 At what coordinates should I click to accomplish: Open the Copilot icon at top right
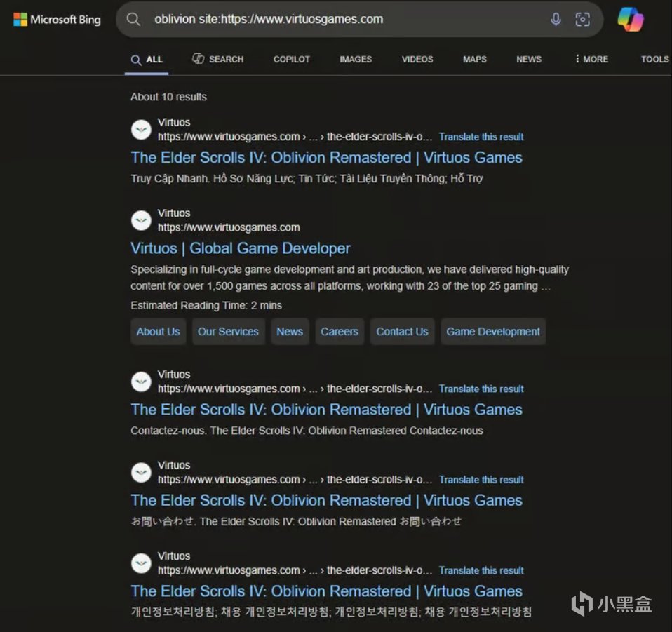coord(631,20)
